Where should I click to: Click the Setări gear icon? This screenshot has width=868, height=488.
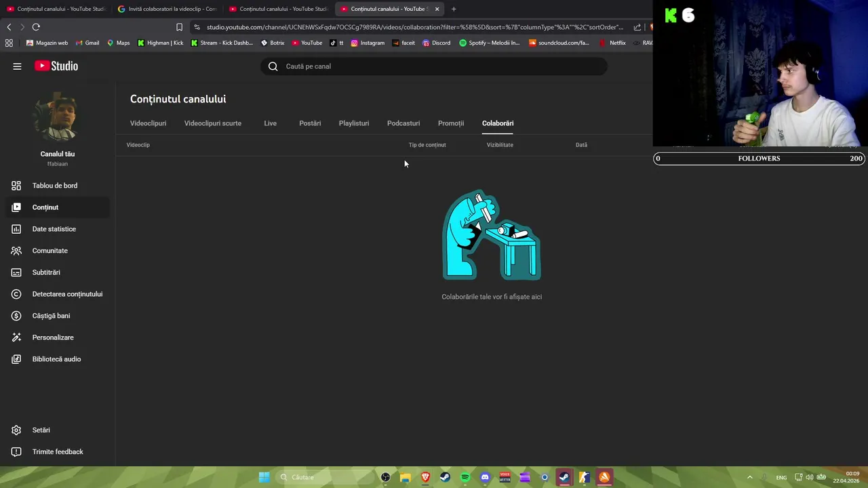(16, 430)
